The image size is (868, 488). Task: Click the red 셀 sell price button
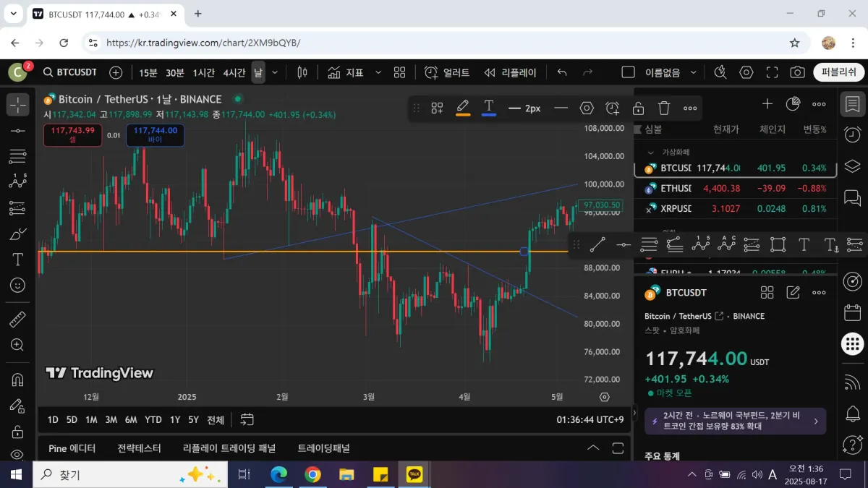pyautogui.click(x=72, y=135)
